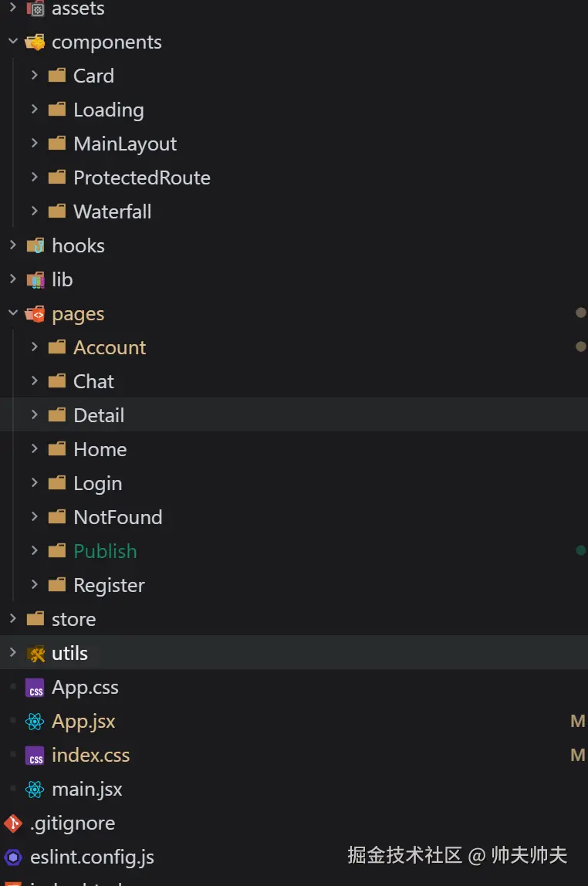Expand the store folder arrow
Image resolution: width=588 pixels, height=886 pixels.
pos(13,619)
